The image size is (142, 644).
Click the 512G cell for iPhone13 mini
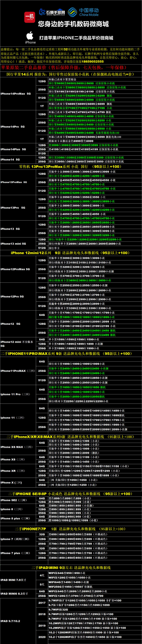coord(42,248)
